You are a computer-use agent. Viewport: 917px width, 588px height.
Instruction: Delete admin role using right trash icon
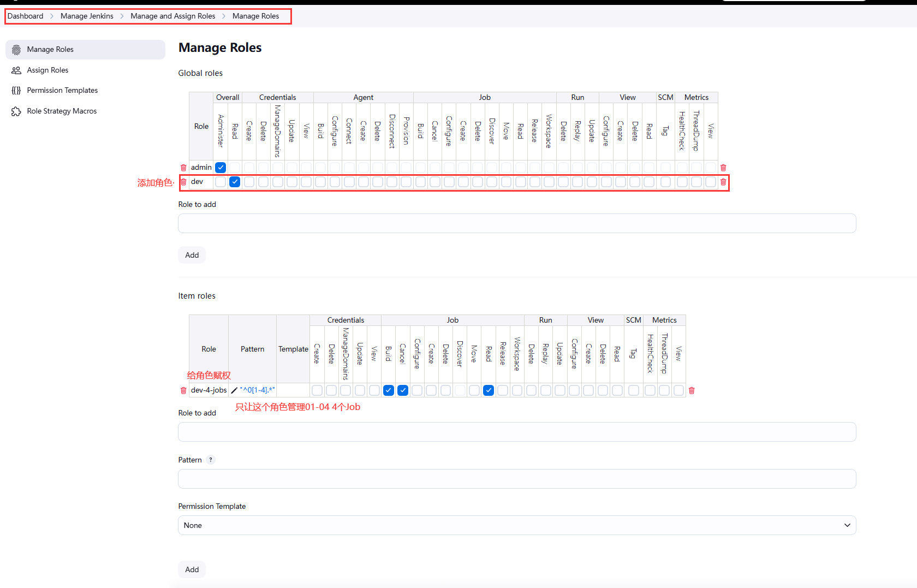tap(723, 168)
